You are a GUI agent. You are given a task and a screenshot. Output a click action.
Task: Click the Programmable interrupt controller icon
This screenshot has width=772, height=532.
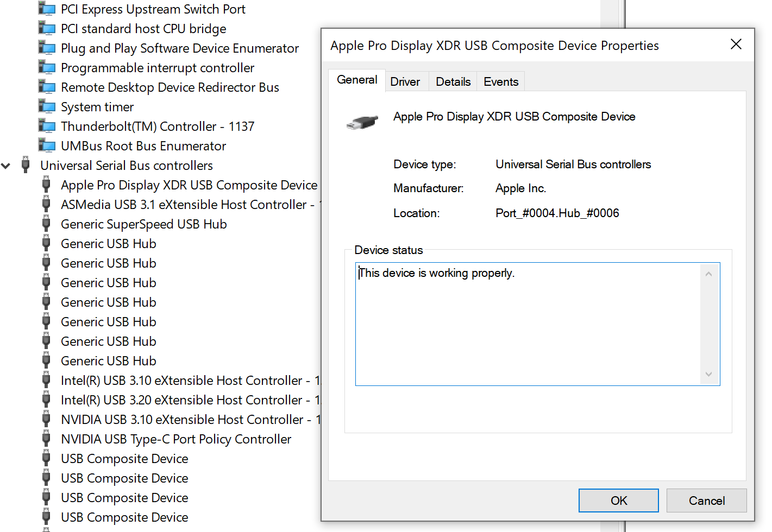[47, 67]
